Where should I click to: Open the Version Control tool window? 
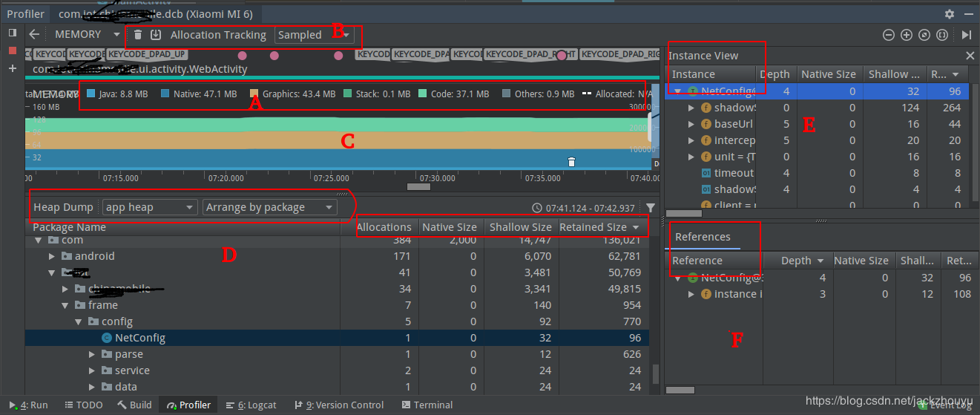coord(339,405)
